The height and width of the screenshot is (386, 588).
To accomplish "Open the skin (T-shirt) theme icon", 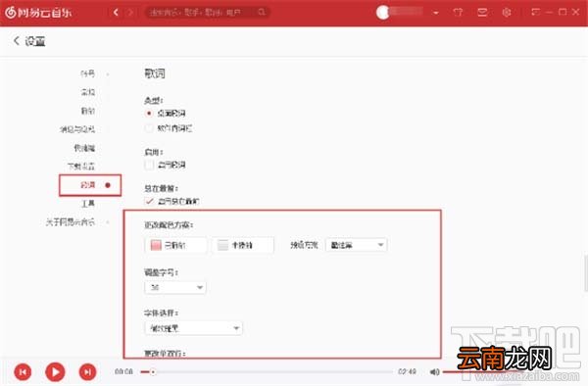I will [458, 13].
